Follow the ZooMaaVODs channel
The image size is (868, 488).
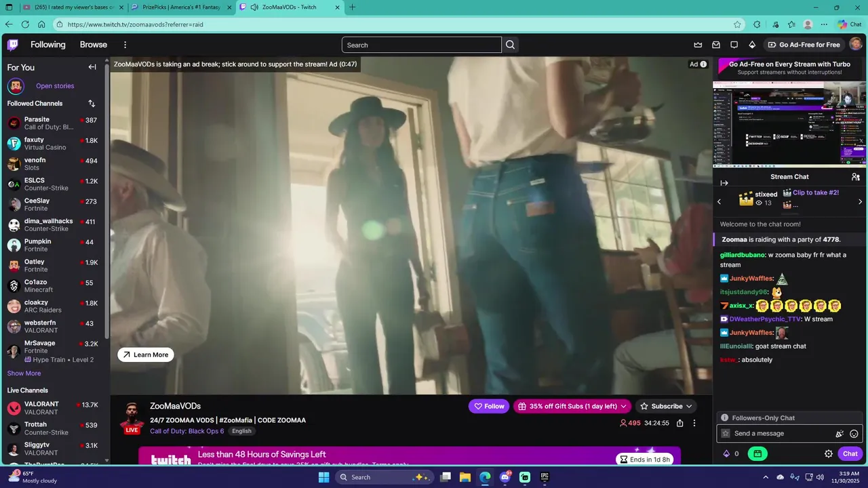pos(489,406)
